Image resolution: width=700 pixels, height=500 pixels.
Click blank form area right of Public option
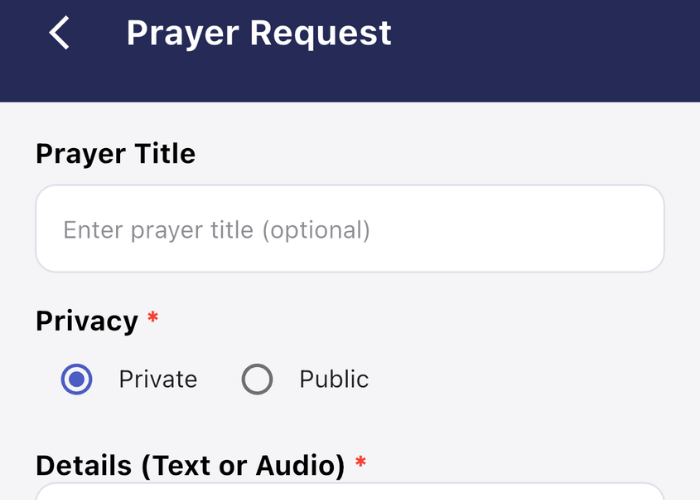click(x=530, y=380)
